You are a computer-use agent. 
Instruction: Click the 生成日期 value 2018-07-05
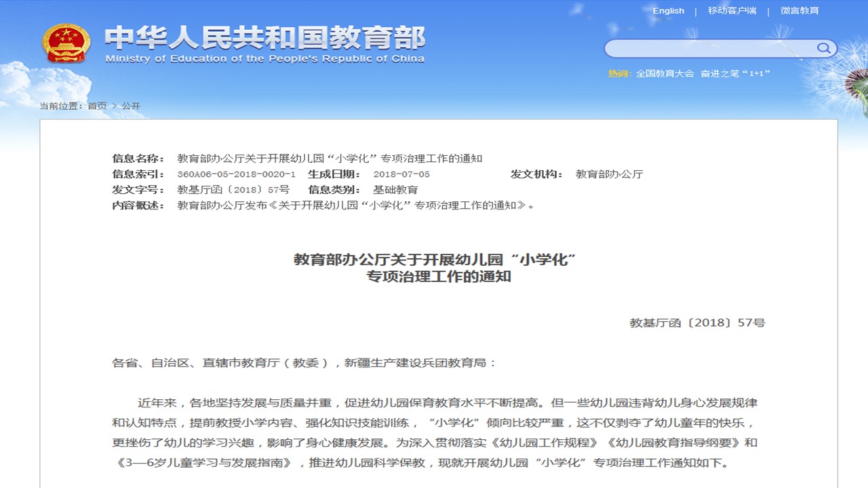click(401, 174)
